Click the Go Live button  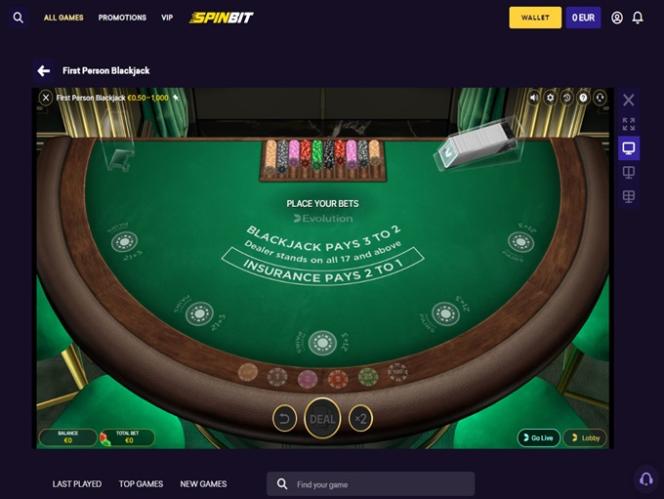pos(539,438)
